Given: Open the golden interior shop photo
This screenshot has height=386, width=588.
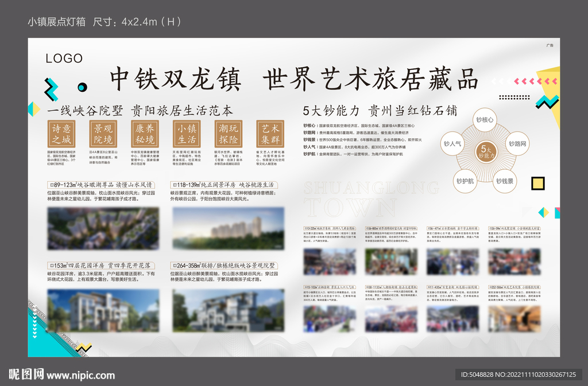Looking at the screenshot, I should (x=514, y=319).
